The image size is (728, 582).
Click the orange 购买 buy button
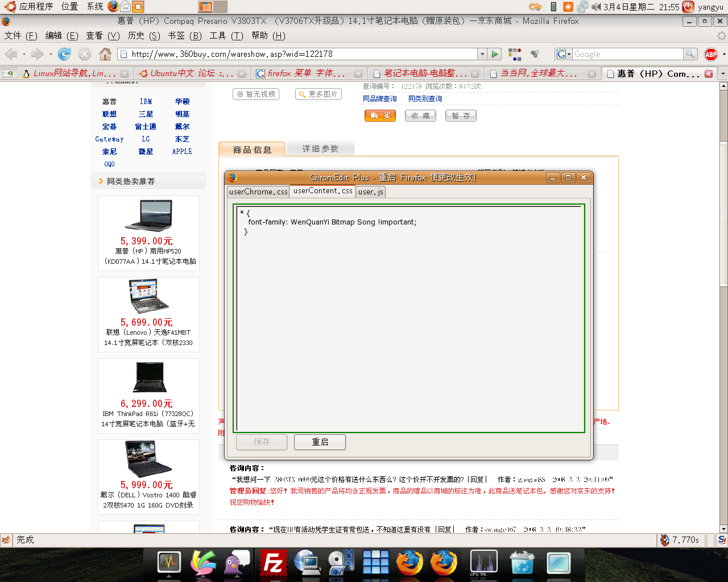tap(380, 116)
